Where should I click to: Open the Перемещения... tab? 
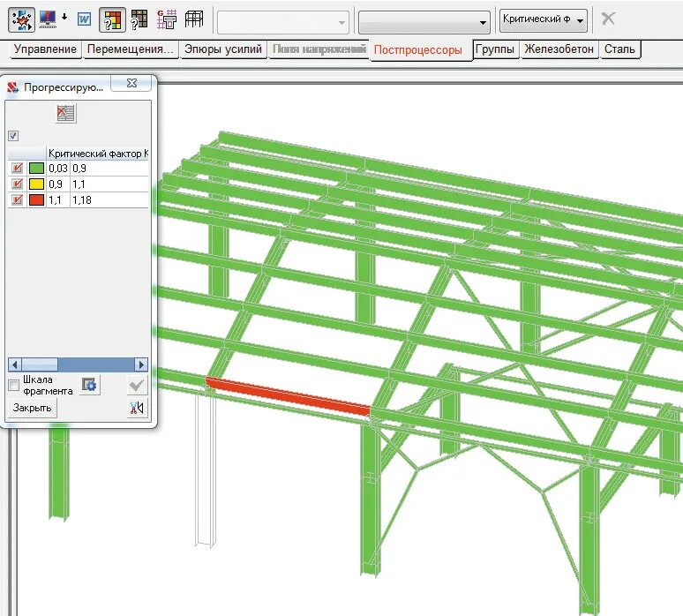coord(131,49)
